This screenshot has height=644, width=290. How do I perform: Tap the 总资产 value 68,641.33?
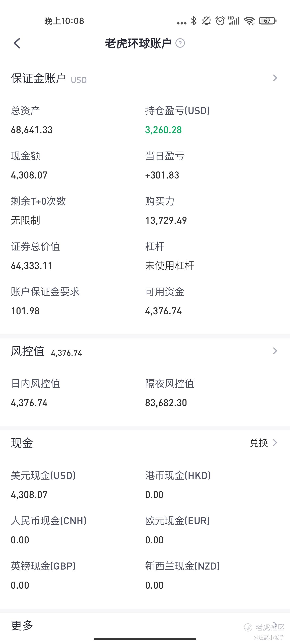click(32, 130)
